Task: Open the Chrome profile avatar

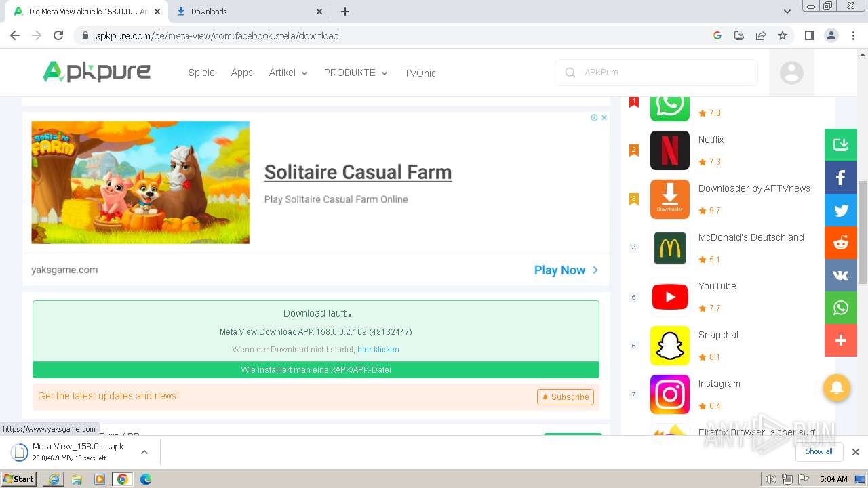Action: (831, 35)
